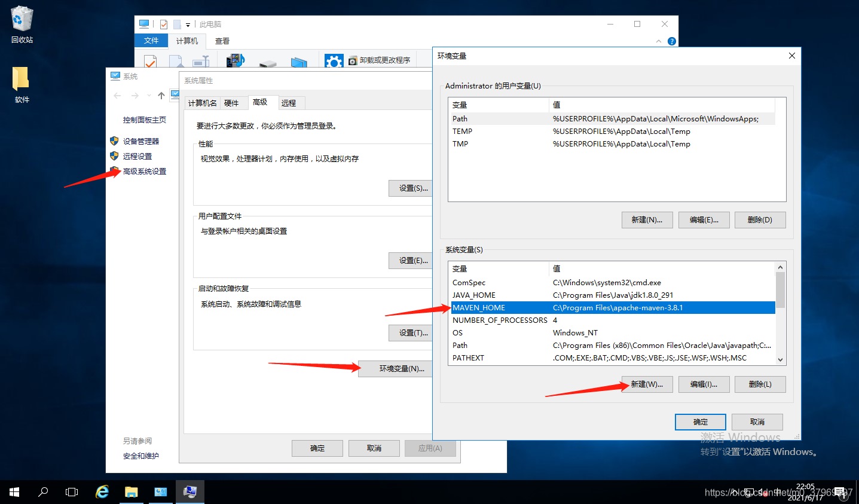This screenshot has height=504, width=859.
Task: Click scroll down arrow in system variables list
Action: [780, 359]
